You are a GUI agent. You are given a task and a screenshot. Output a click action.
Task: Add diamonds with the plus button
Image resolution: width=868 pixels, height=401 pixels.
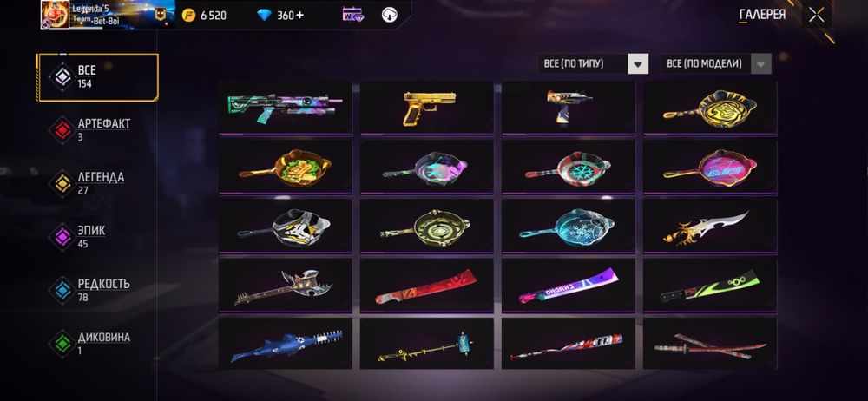coord(300,15)
